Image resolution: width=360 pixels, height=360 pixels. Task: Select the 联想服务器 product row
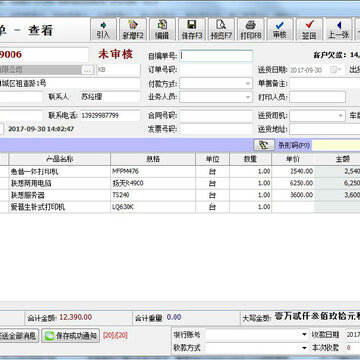pyautogui.click(x=180, y=195)
